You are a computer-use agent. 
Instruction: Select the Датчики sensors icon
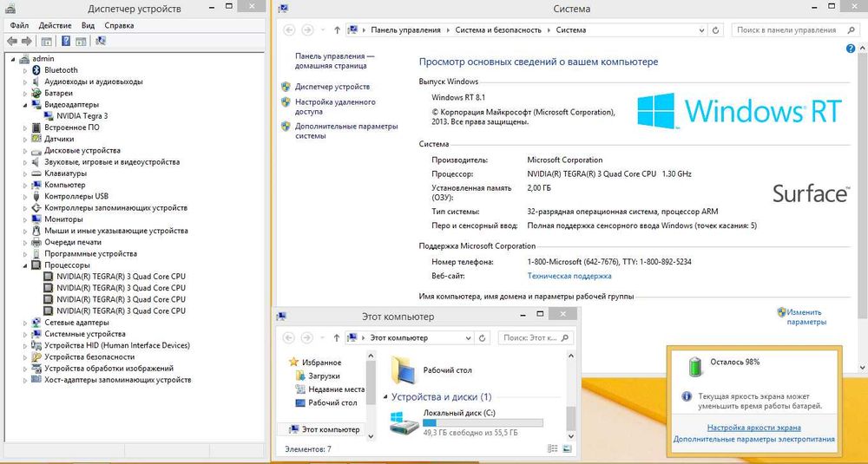[x=36, y=139]
